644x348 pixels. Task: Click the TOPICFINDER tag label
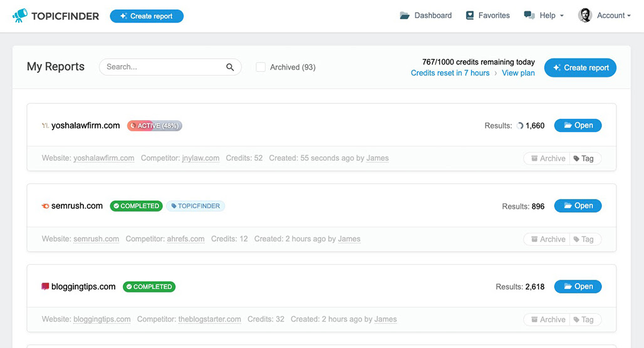point(195,206)
